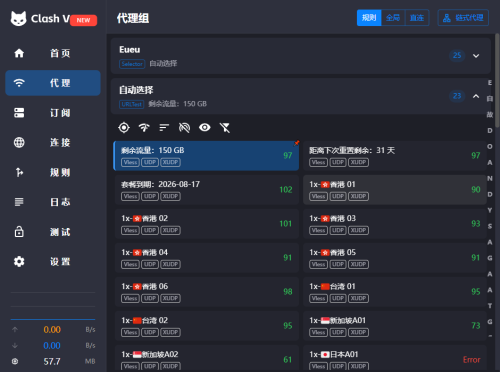Screen dimensions: 500x372
Task: Select node 1x-香港 03
Action: (x=395, y=224)
